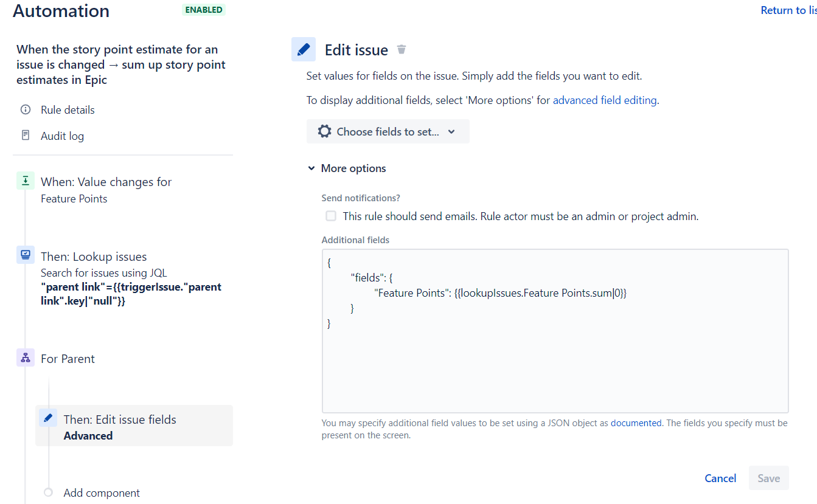Click the Lookup issues action icon

(25, 255)
